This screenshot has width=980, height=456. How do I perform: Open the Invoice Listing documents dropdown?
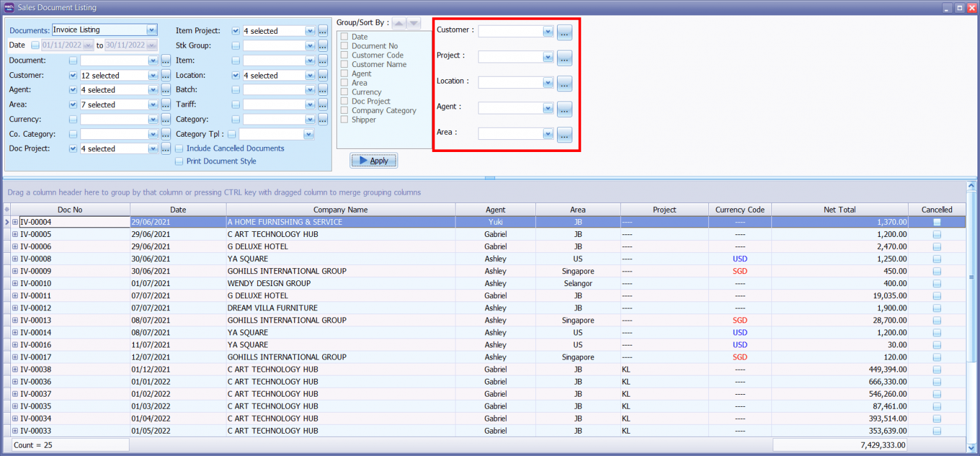(151, 29)
